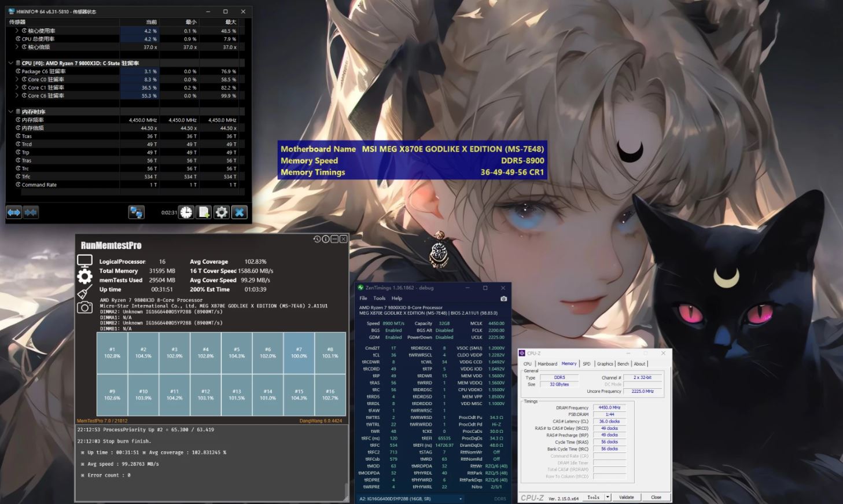This screenshot has width=843, height=504.
Task: Start logging with the log file icon in HWiNFO
Action: (x=203, y=212)
